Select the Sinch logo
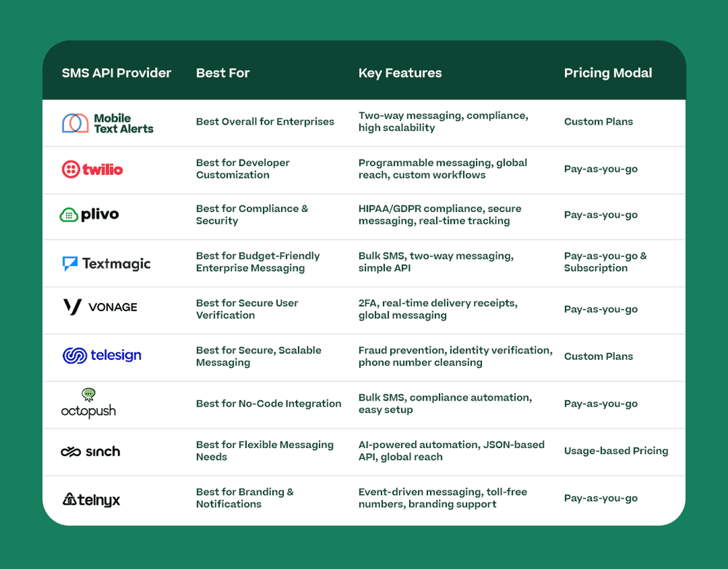The image size is (728, 569). [90, 452]
